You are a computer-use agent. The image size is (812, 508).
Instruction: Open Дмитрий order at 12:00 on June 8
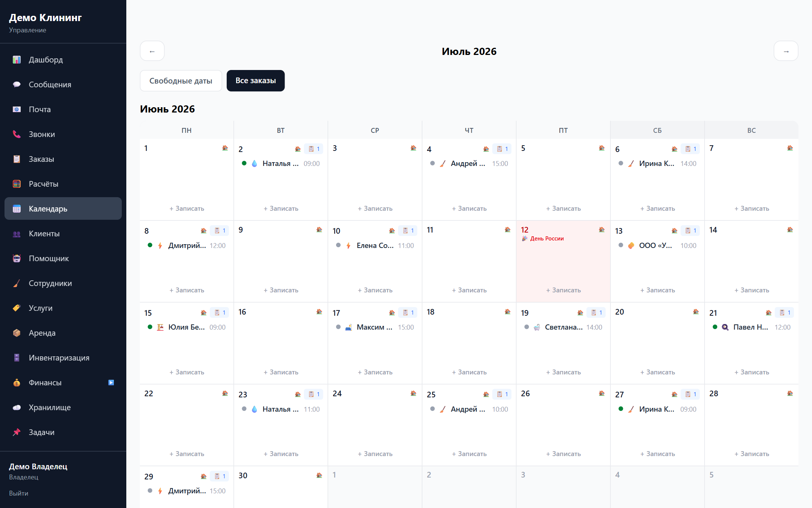187,246
